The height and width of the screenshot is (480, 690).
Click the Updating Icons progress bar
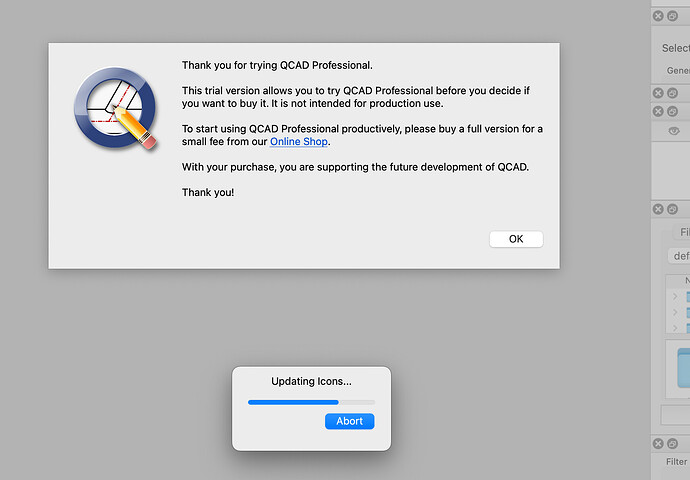[311, 402]
